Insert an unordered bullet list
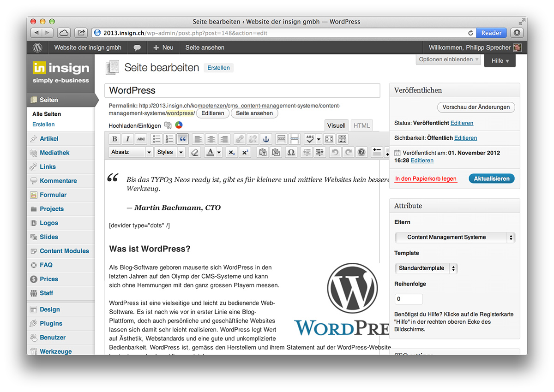The image size is (554, 392). pos(157,139)
